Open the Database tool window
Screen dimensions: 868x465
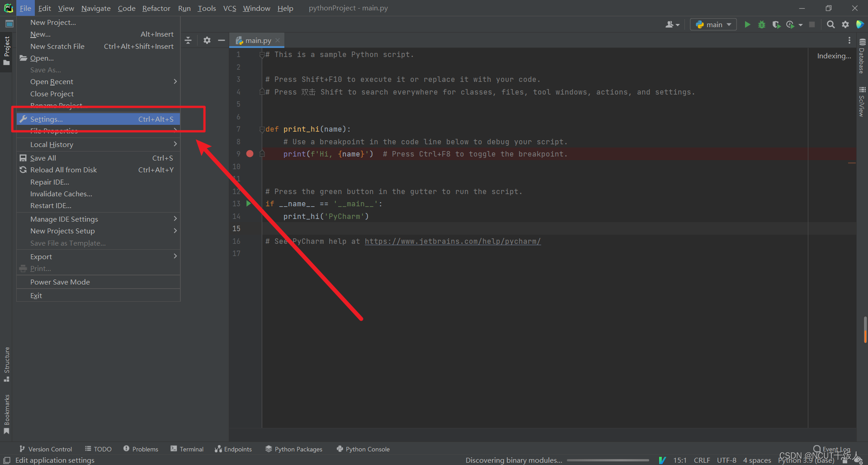862,56
